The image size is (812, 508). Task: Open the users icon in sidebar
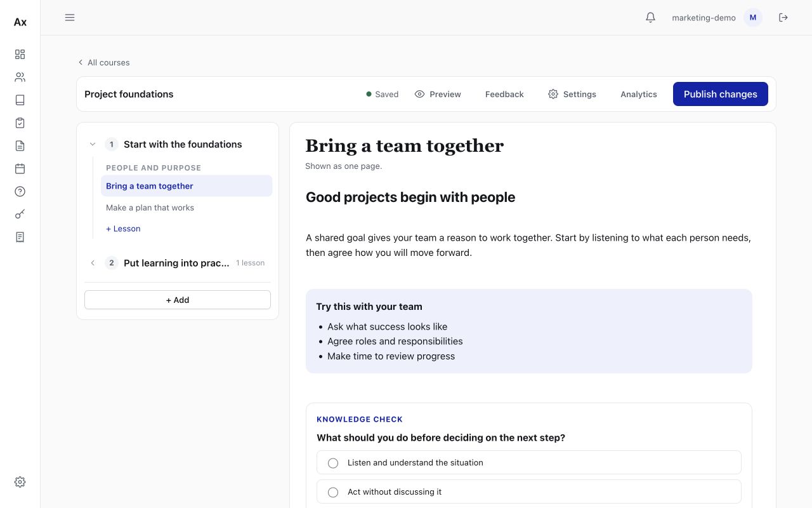tap(20, 77)
